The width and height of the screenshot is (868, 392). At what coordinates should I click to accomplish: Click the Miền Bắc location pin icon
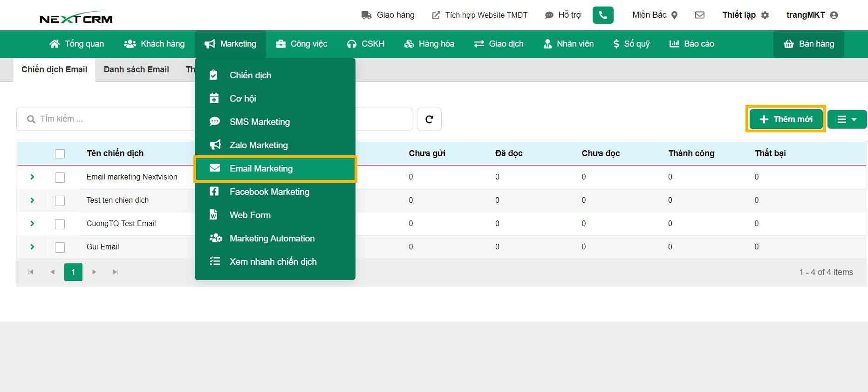(674, 15)
